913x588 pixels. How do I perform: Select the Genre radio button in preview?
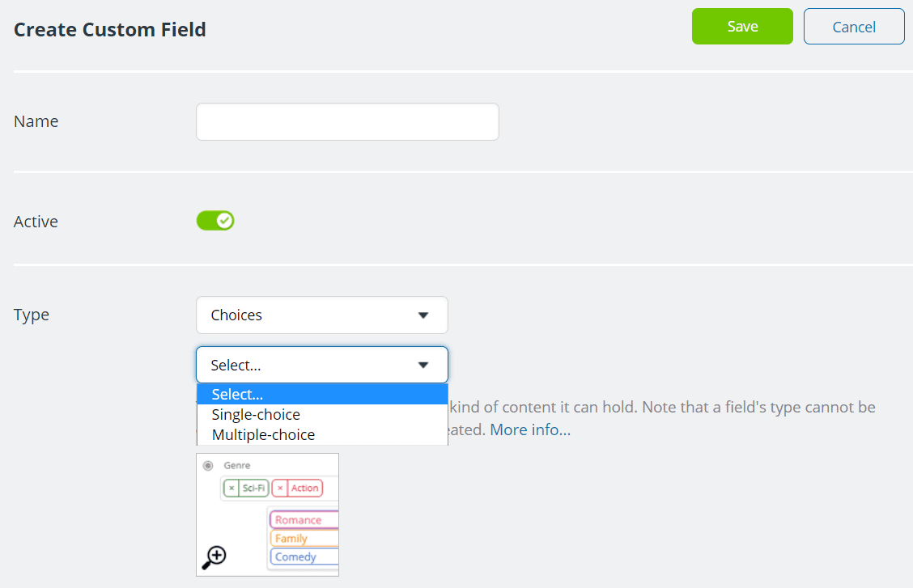tap(208, 466)
